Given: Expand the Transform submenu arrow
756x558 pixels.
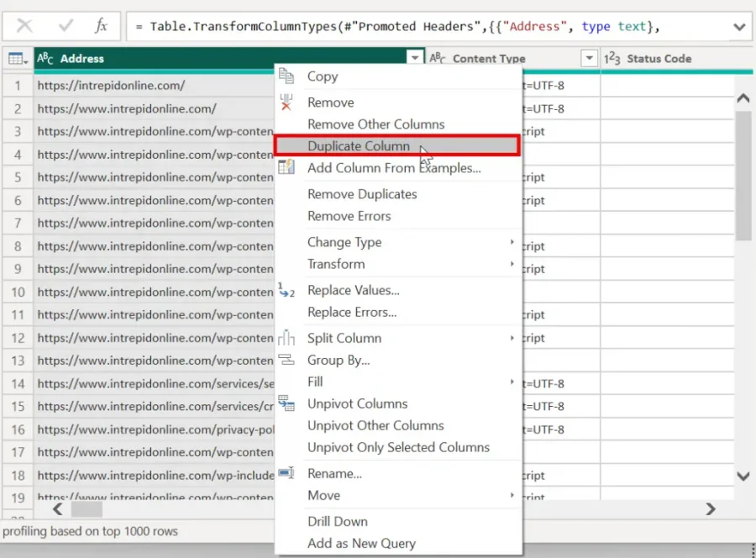Looking at the screenshot, I should coord(512,264).
